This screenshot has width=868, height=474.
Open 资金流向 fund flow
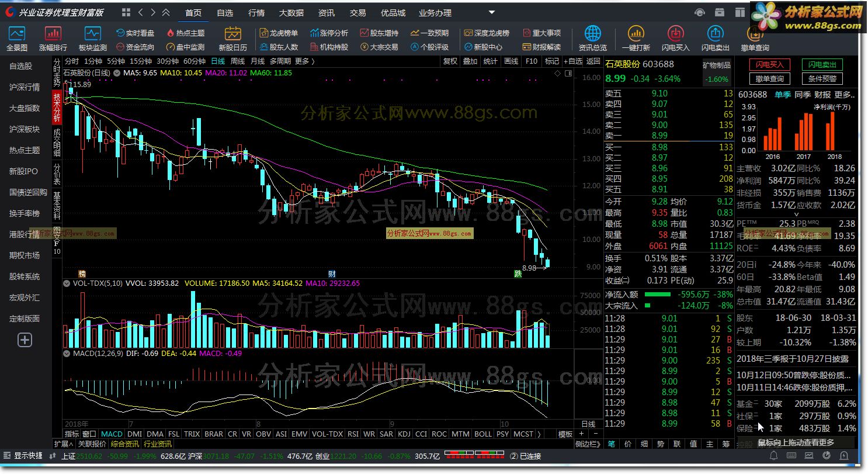pos(136,47)
